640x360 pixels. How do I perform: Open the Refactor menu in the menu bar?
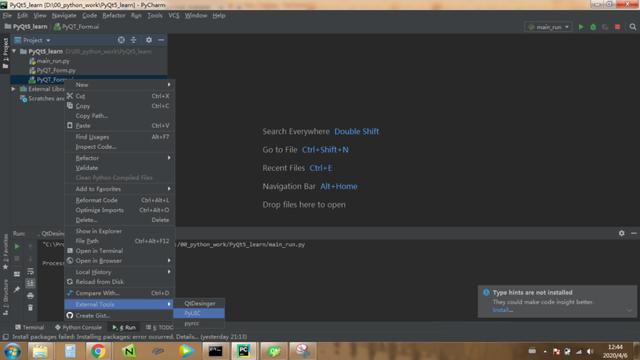pyautogui.click(x=113, y=16)
